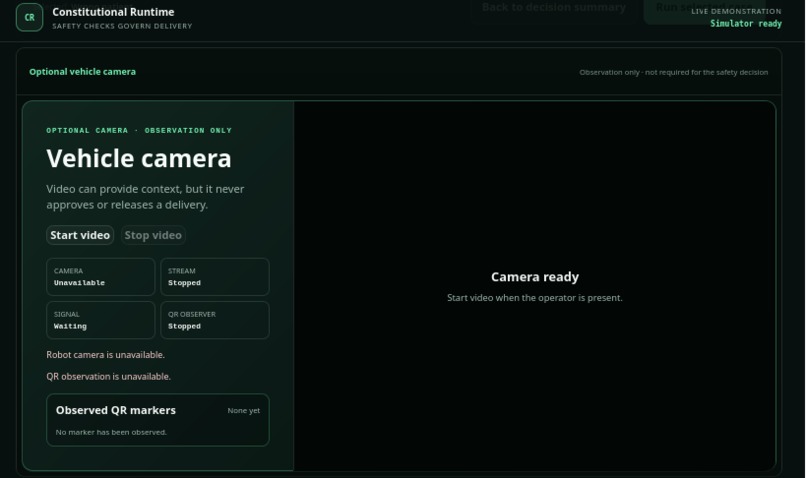Start the vehicle camera video
This screenshot has height=478, width=806.
[x=80, y=235]
